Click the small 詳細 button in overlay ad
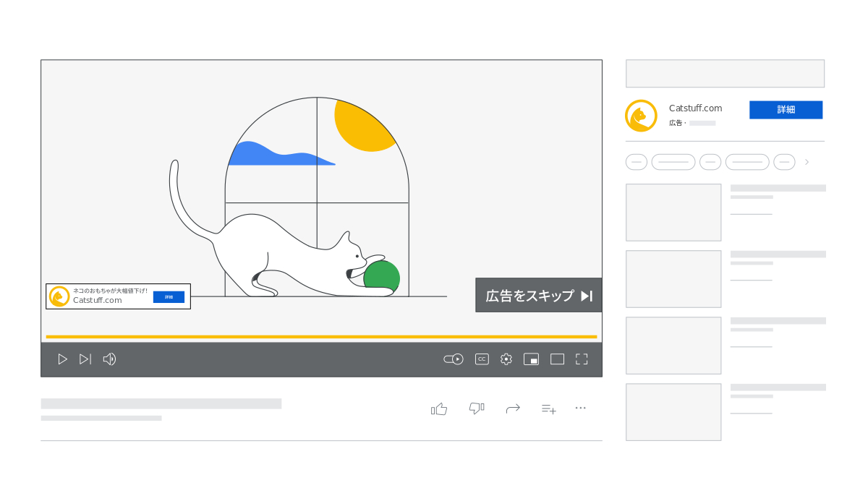Viewport: 868px width, 488px height. coord(169,297)
